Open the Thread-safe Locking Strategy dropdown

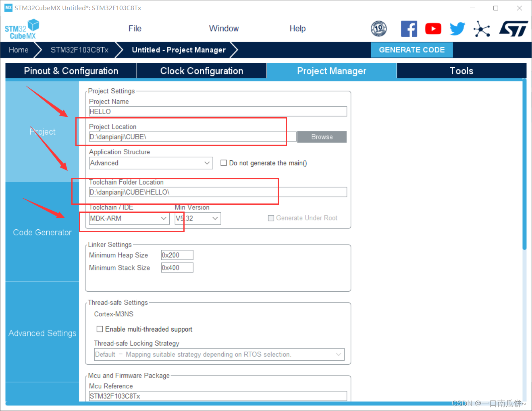219,355
